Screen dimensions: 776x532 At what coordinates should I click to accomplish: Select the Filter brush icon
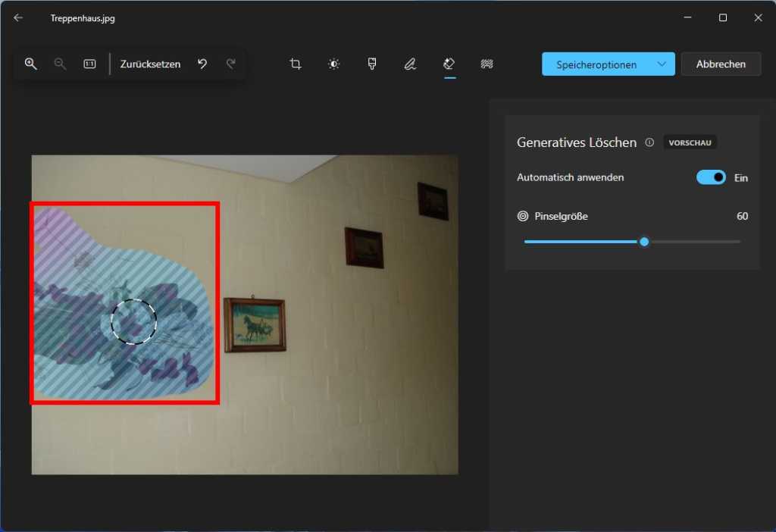pos(371,64)
